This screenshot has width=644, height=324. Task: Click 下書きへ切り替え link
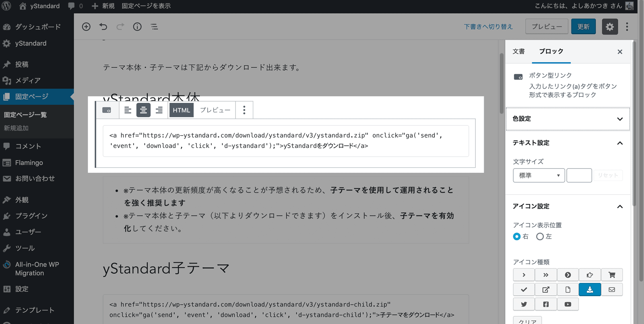pyautogui.click(x=488, y=27)
